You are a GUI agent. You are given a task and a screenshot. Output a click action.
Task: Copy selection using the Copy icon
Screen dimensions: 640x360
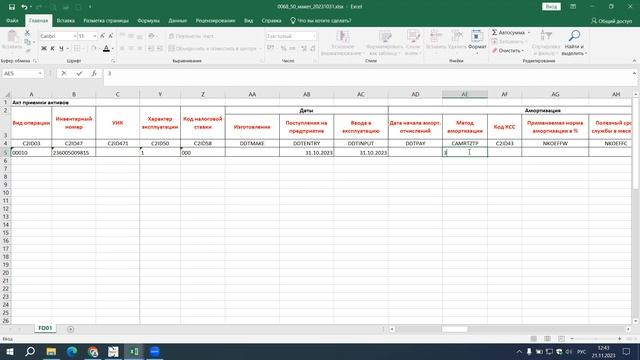pos(27,42)
